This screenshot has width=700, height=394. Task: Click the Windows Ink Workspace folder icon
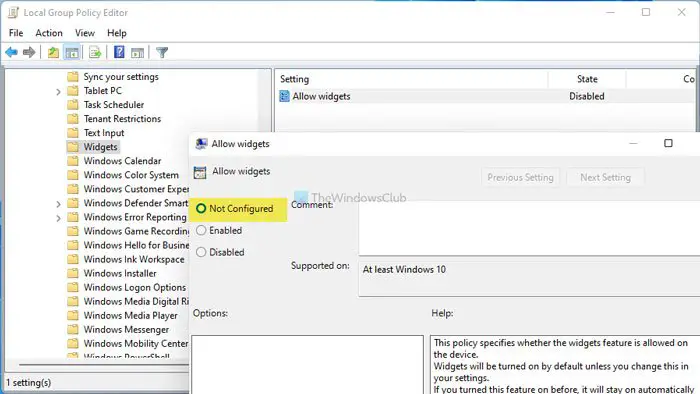click(73, 259)
